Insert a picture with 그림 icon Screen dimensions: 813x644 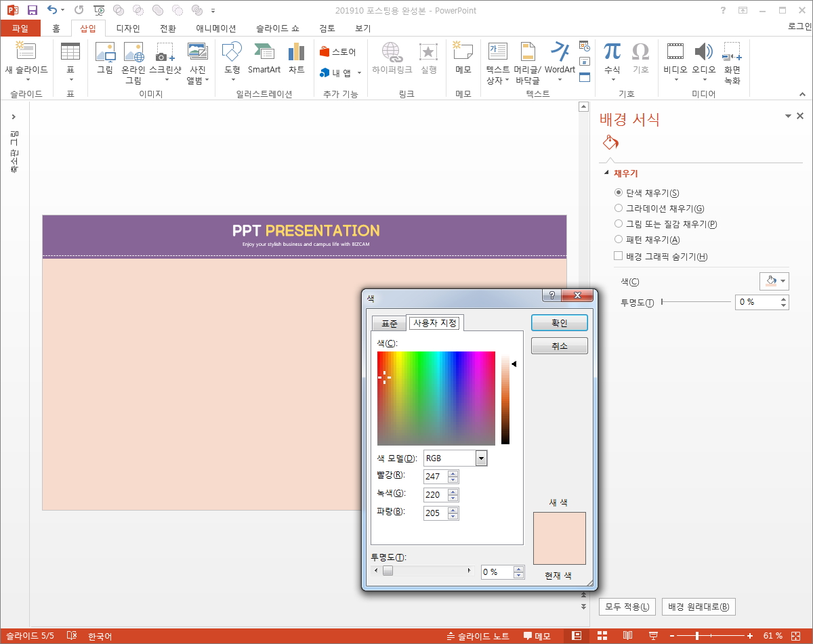click(105, 58)
